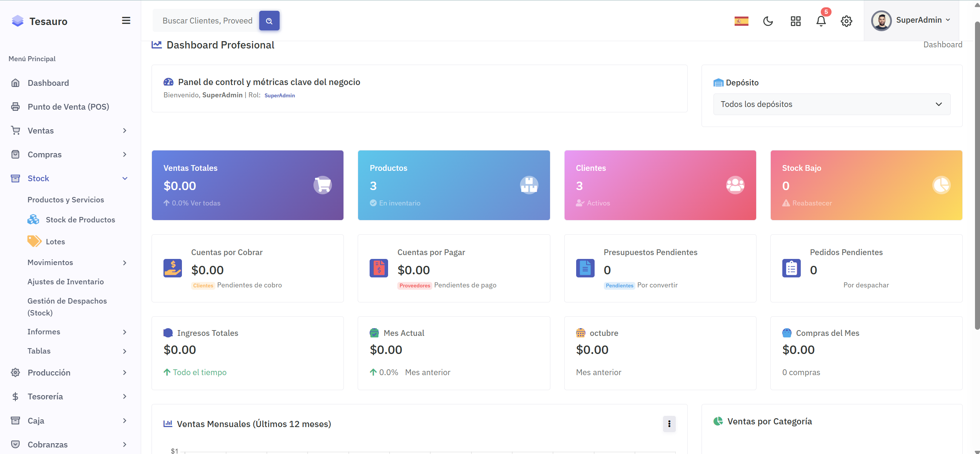Click the pink Clientes gradient card

tap(660, 185)
